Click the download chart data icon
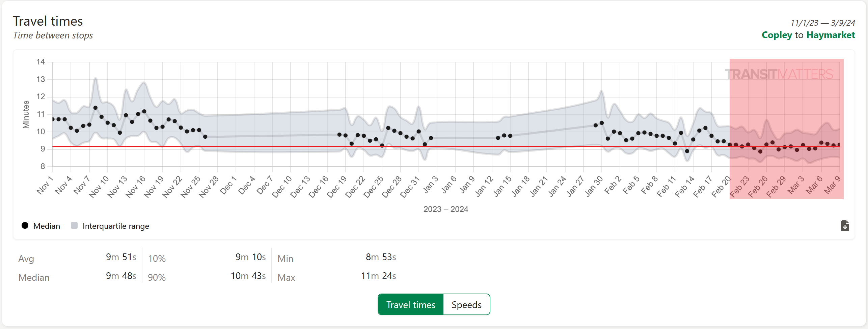 pos(845,226)
